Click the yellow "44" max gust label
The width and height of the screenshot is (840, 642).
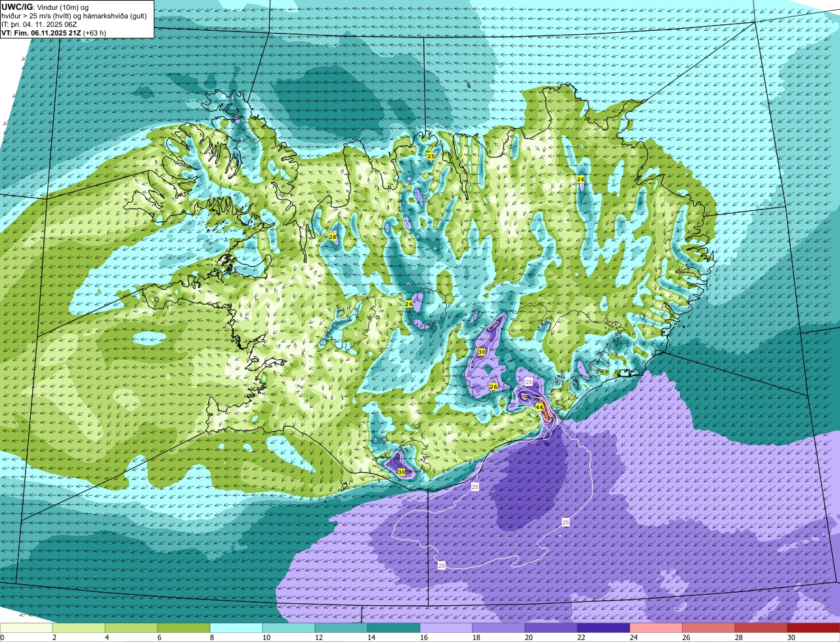click(539, 407)
